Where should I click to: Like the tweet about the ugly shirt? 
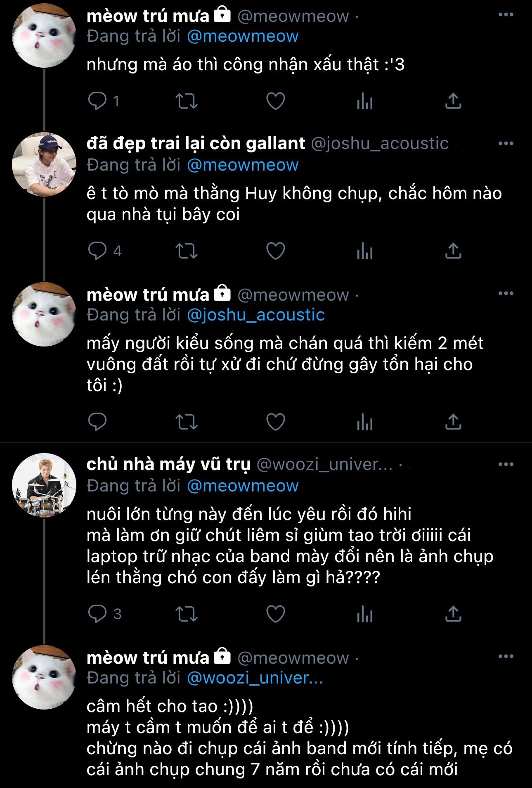[x=275, y=101]
